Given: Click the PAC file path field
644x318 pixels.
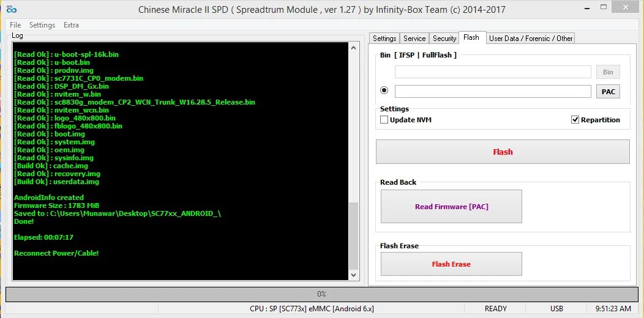Looking at the screenshot, I should pos(493,92).
